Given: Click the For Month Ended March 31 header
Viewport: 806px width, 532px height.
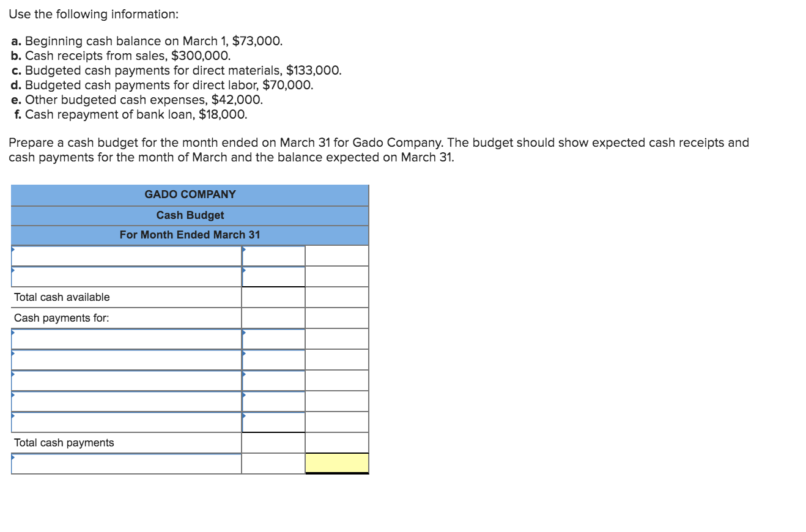Looking at the screenshot, I should (x=190, y=234).
